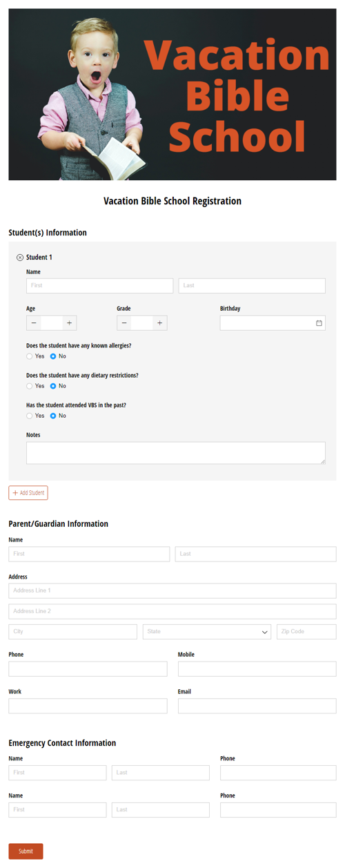This screenshot has width=345, height=868.
Task: Focus the student Last name field
Action: 252,286
